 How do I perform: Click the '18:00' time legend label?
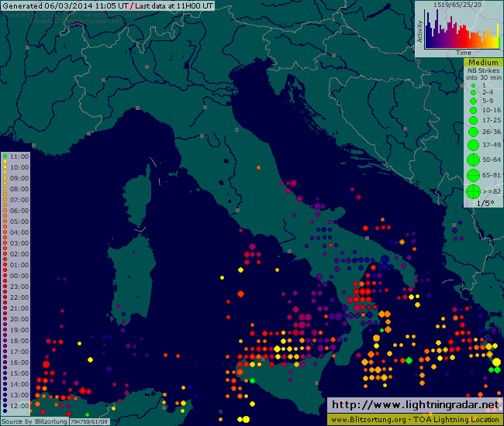pos(19,341)
